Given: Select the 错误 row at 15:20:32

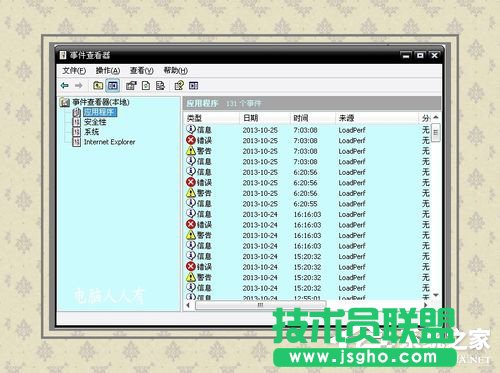Looking at the screenshot, I should pos(308,267).
